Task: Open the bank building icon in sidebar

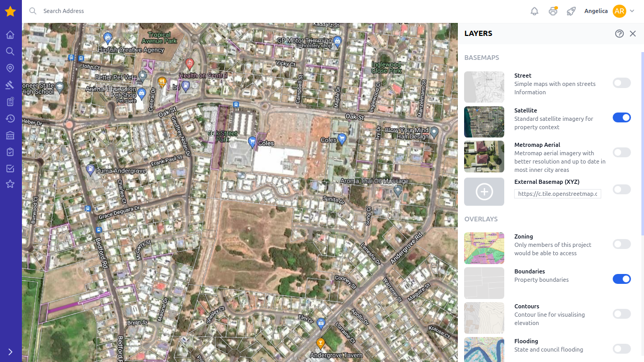Action: [10, 135]
